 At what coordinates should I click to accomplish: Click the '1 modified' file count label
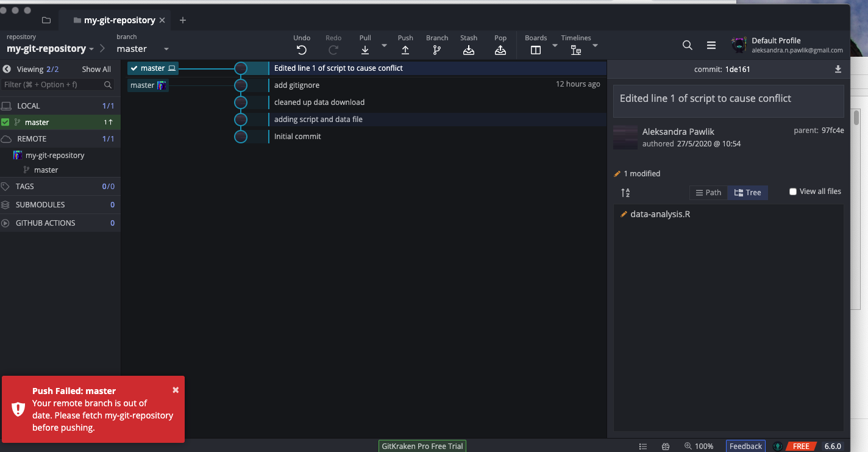coord(642,174)
